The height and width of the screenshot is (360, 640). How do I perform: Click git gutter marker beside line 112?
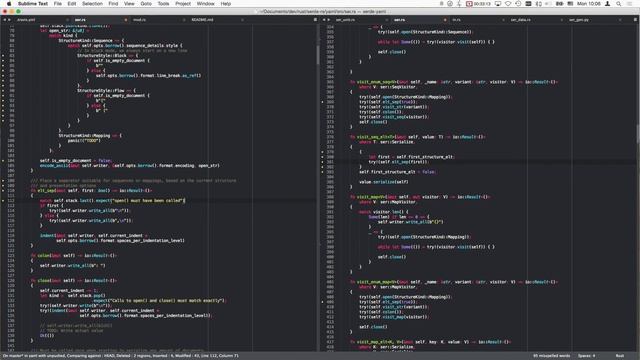[x=3, y=200]
